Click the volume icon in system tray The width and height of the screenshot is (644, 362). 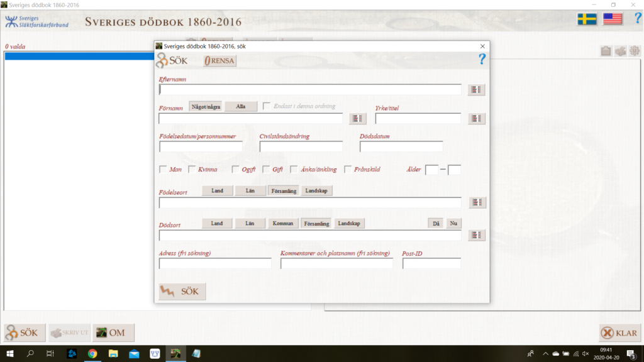586,353
